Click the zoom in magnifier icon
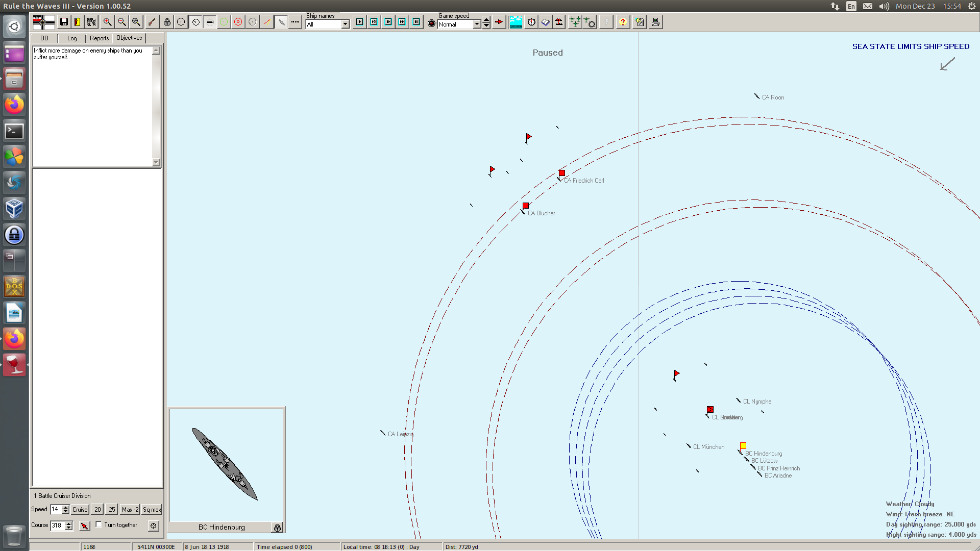The height and width of the screenshot is (551, 980). click(107, 22)
